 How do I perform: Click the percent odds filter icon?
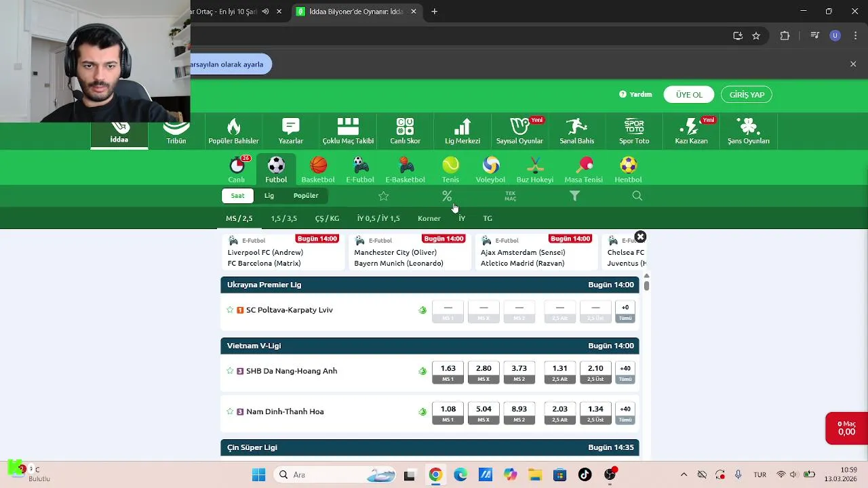click(447, 196)
